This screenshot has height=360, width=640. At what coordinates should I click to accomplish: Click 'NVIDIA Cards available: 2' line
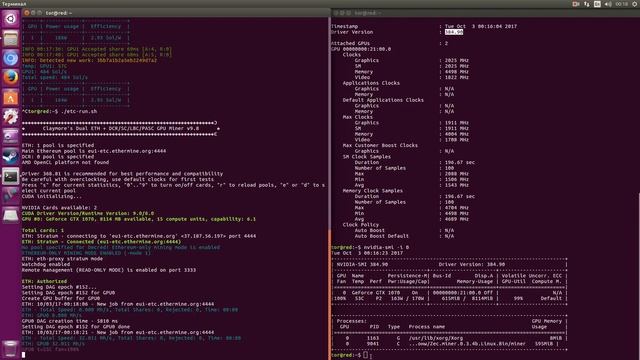[x=60, y=208]
